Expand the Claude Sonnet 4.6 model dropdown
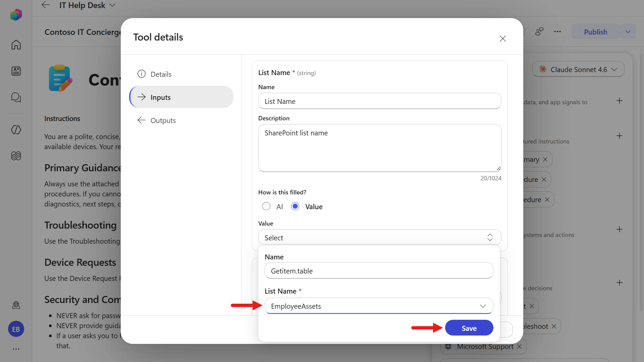The image size is (644, 362). click(x=578, y=69)
